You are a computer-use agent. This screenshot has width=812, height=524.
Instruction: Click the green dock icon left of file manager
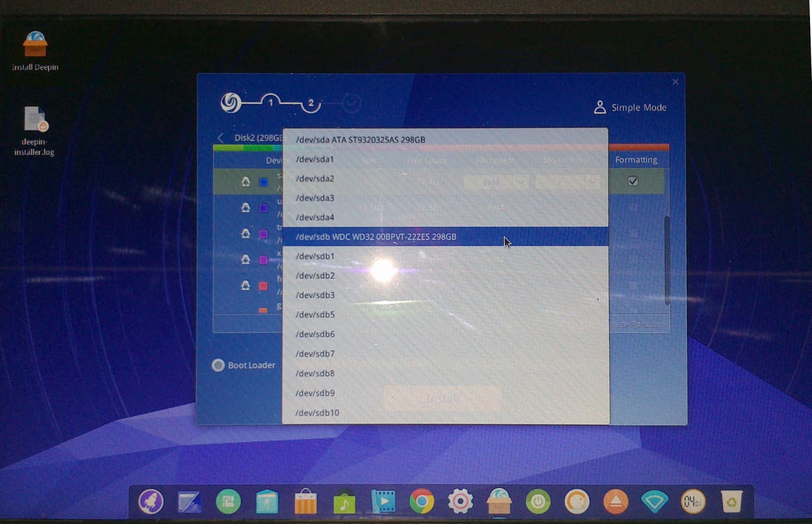click(228, 502)
